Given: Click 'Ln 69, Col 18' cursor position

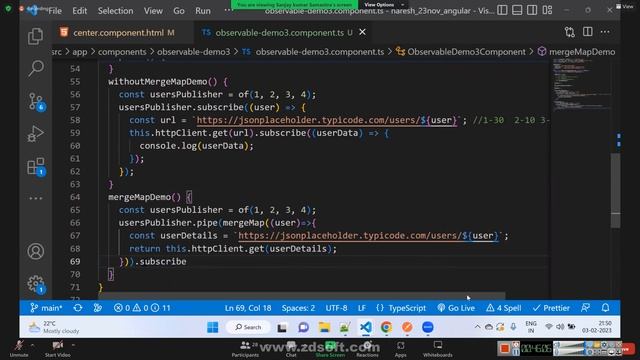Looking at the screenshot, I should 248,308.
